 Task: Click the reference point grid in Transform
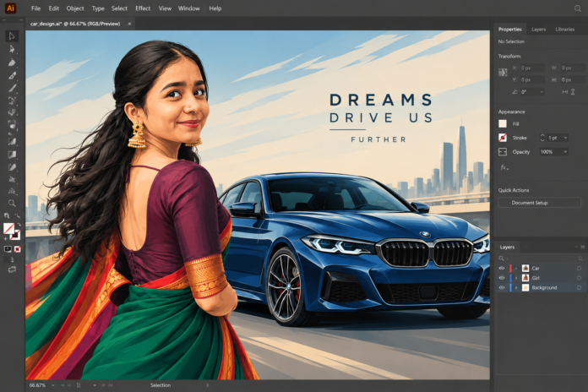(503, 73)
